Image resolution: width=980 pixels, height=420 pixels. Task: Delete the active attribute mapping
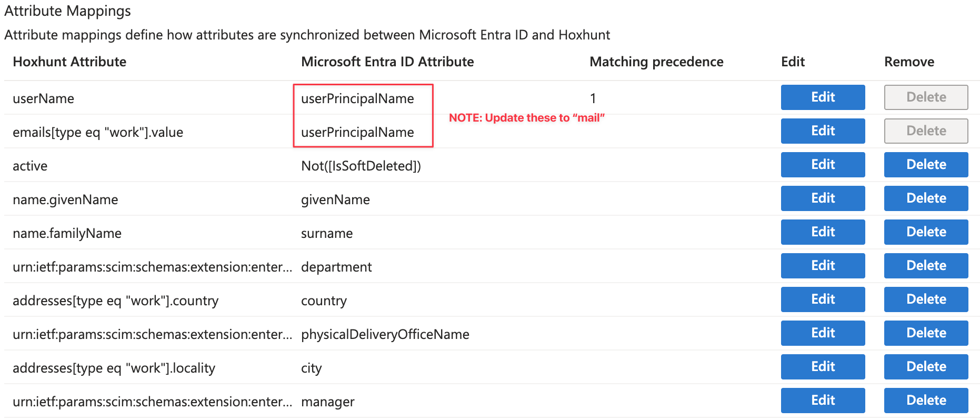point(926,165)
